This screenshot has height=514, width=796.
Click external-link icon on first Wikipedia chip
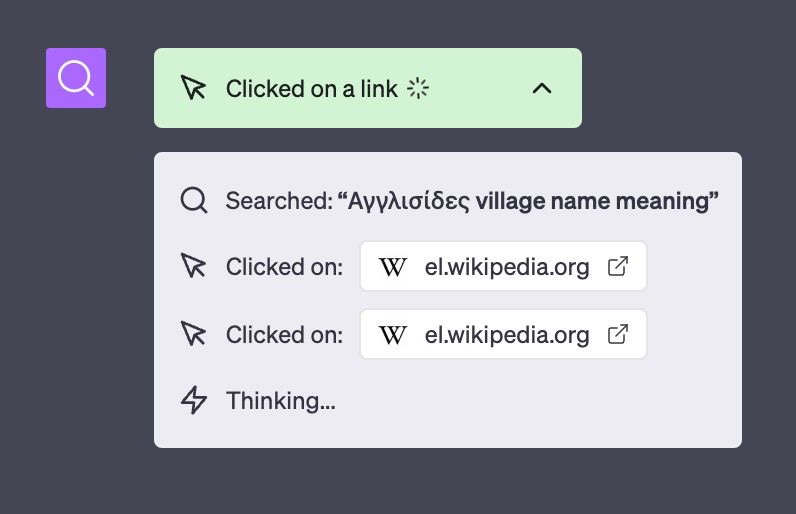click(618, 267)
